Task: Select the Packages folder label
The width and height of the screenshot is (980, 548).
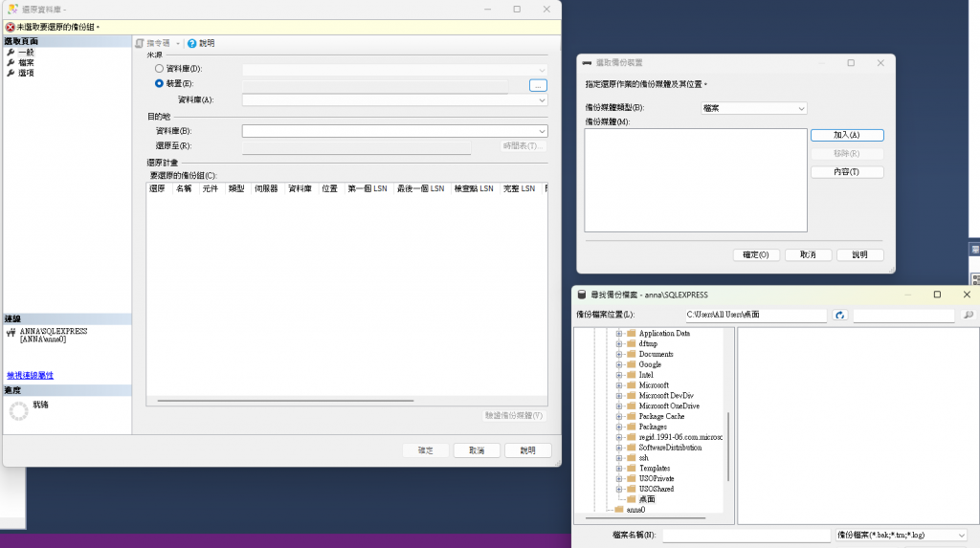Action: coord(653,427)
